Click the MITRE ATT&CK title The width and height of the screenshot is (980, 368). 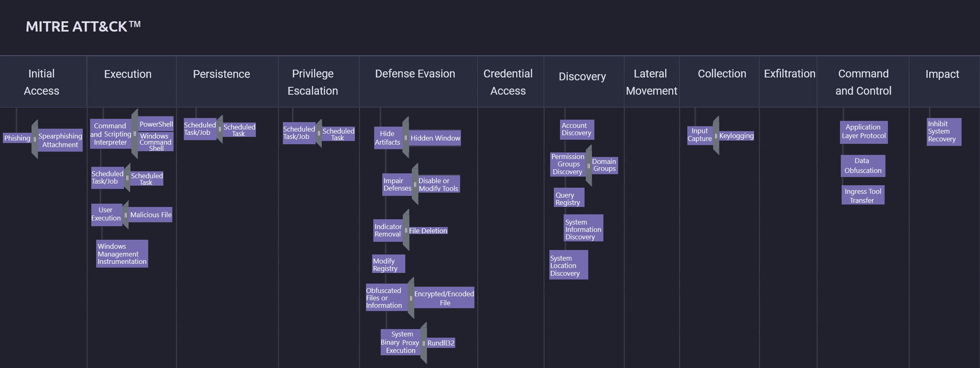click(83, 27)
